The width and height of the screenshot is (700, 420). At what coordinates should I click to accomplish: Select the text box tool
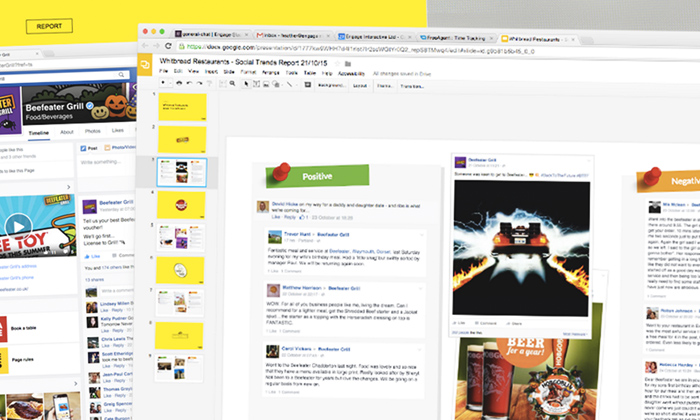(x=256, y=84)
